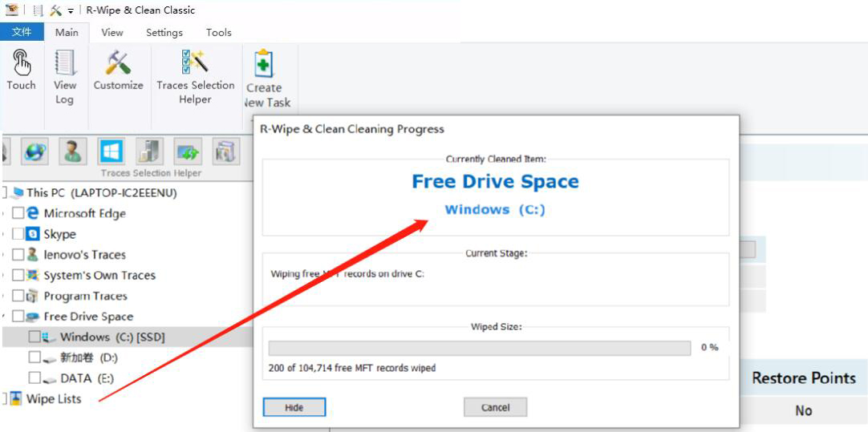
Task: Open the Touch mode ribbon button
Action: click(21, 71)
